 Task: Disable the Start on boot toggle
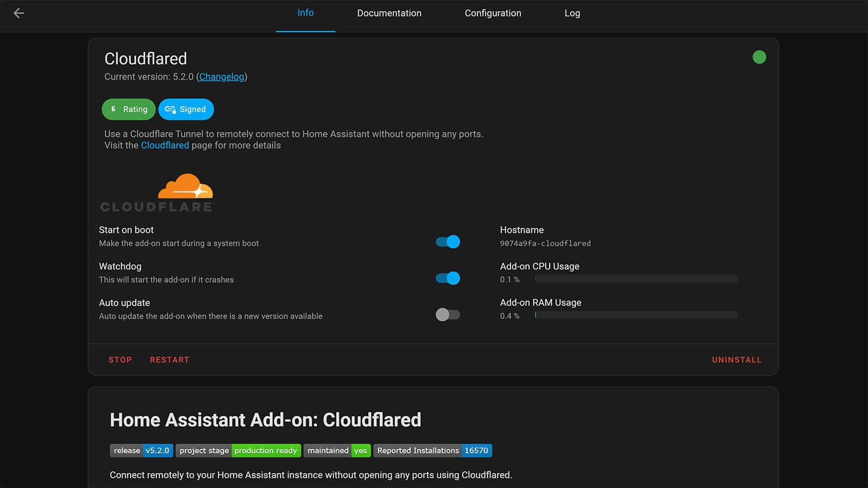point(447,241)
